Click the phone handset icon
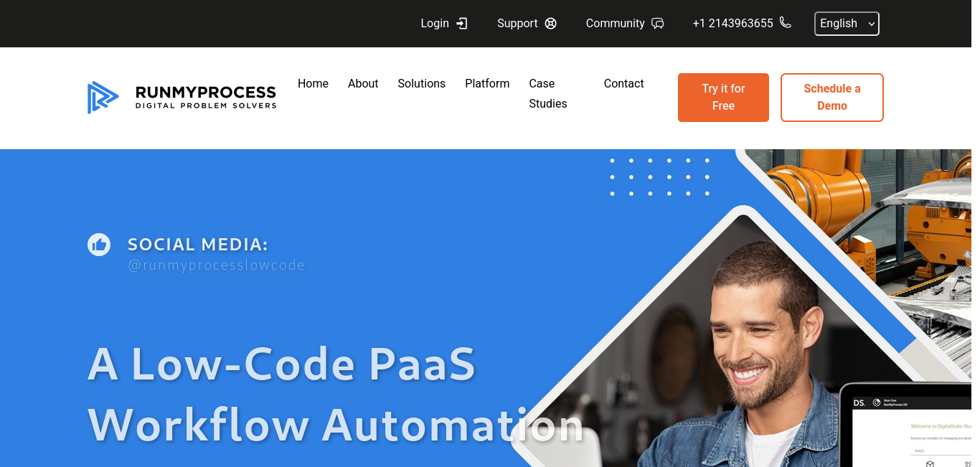The image size is (980, 467). [x=786, y=23]
